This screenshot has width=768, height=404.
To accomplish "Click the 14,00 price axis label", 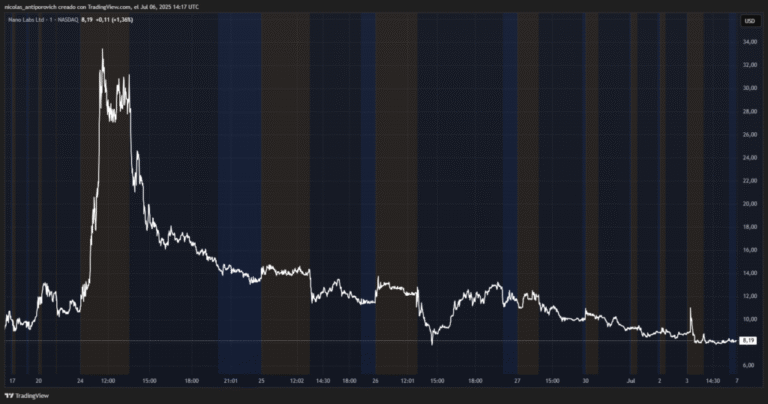I will point(750,273).
